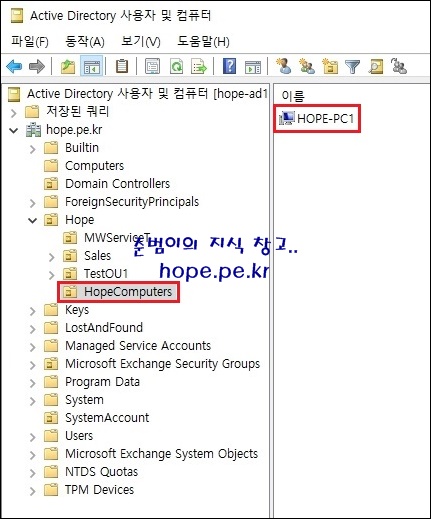Expand the LostAndFound container

[x=32, y=329]
